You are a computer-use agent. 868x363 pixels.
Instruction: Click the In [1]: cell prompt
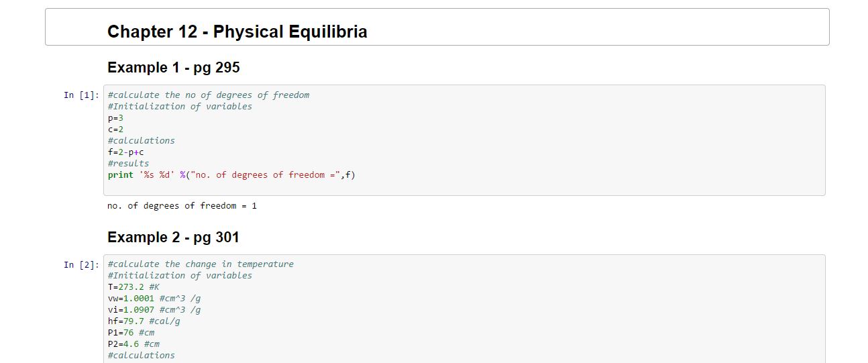81,95
